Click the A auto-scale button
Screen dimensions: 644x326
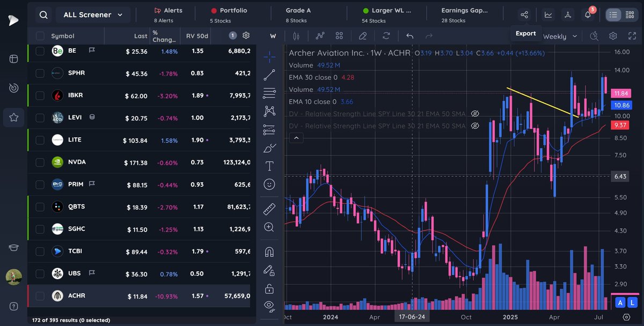[x=620, y=302]
